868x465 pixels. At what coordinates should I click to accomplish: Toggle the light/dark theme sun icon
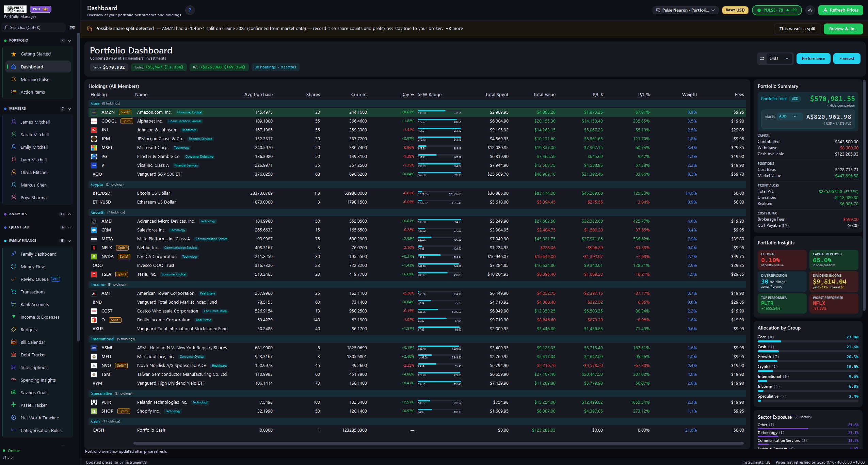[x=810, y=10]
